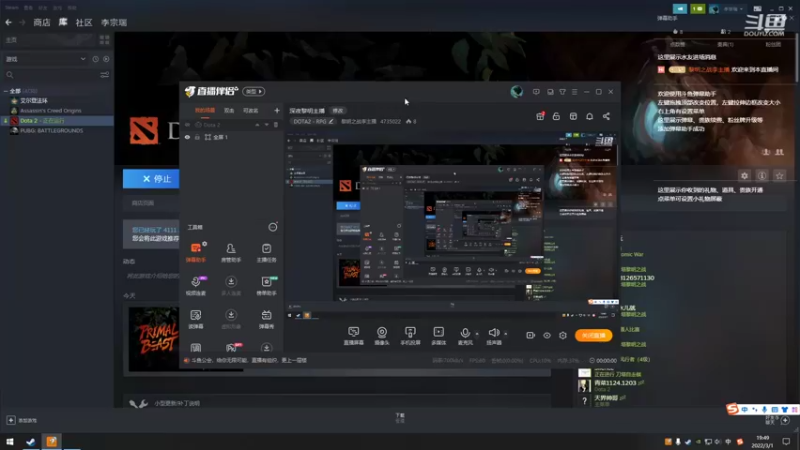Delete the Dota 2 scene via trash icon
The width and height of the screenshot is (800, 450).
276,125
